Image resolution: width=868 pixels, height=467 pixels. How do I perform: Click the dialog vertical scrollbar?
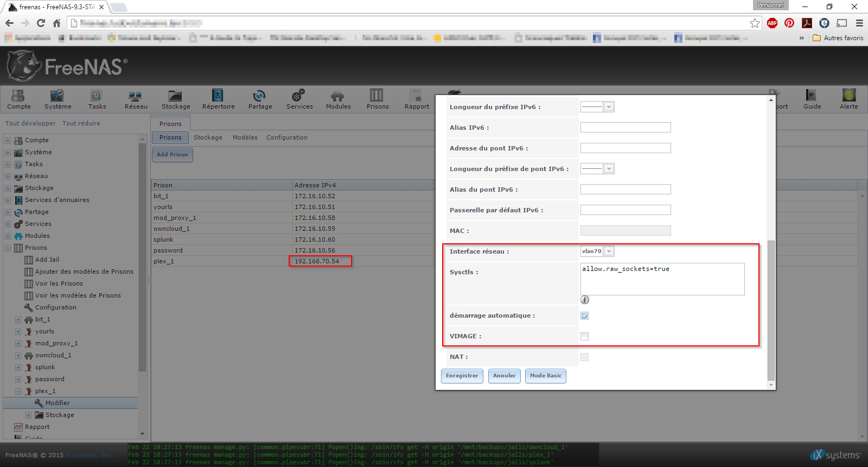point(771,311)
